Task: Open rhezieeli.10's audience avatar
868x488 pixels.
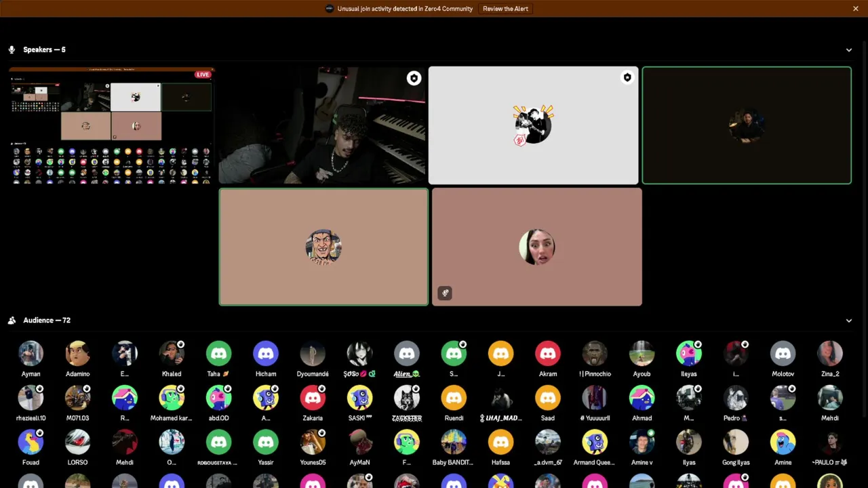Action: pyautogui.click(x=31, y=398)
